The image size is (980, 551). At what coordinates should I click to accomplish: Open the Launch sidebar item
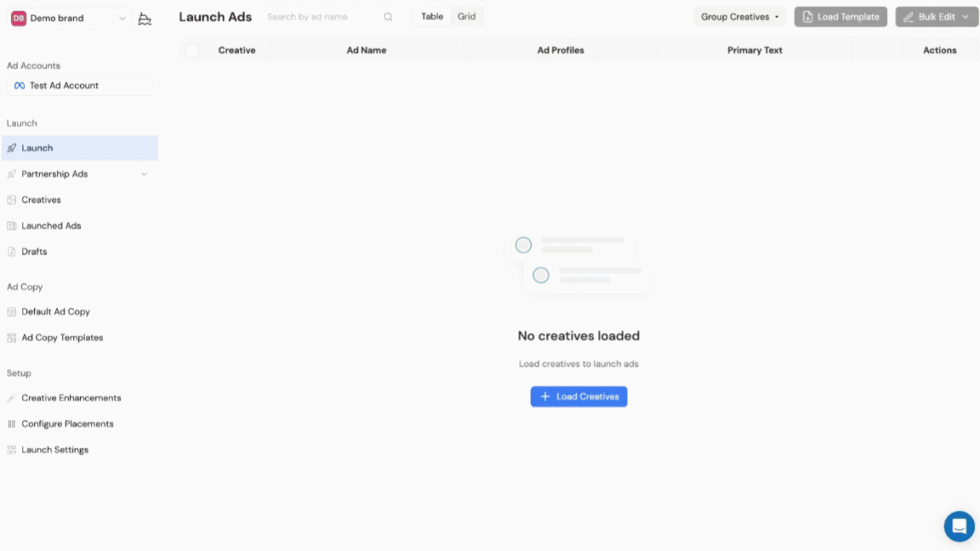tap(79, 148)
